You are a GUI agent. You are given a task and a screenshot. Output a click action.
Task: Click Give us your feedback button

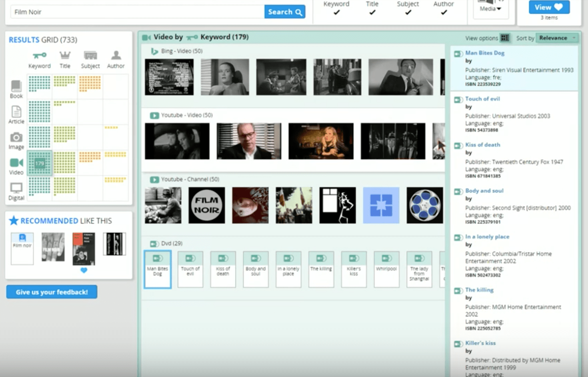pyautogui.click(x=52, y=292)
